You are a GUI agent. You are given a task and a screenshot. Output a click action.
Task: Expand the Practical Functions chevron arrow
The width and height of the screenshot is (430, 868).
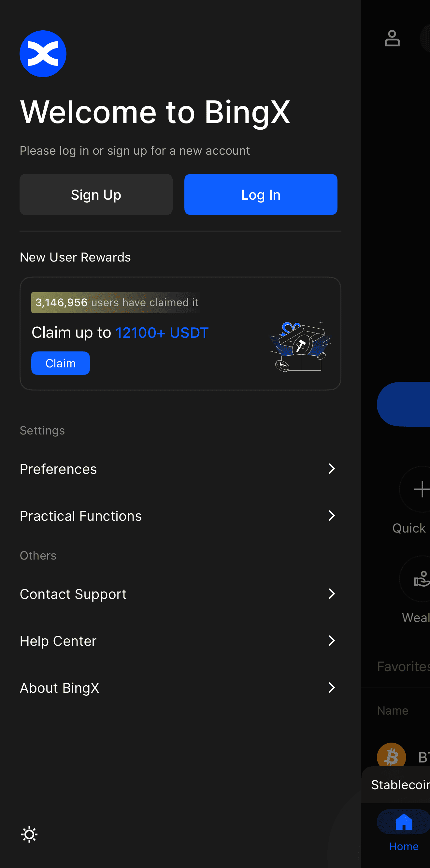[332, 516]
